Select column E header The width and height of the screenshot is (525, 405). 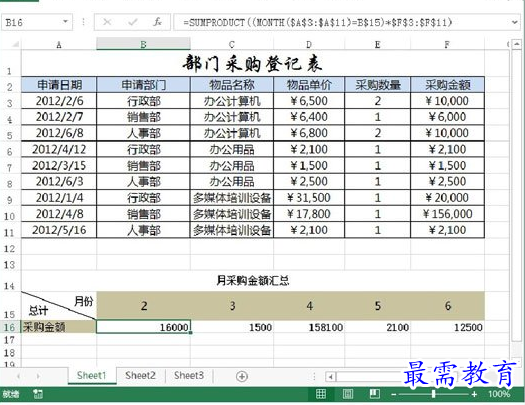(377, 45)
